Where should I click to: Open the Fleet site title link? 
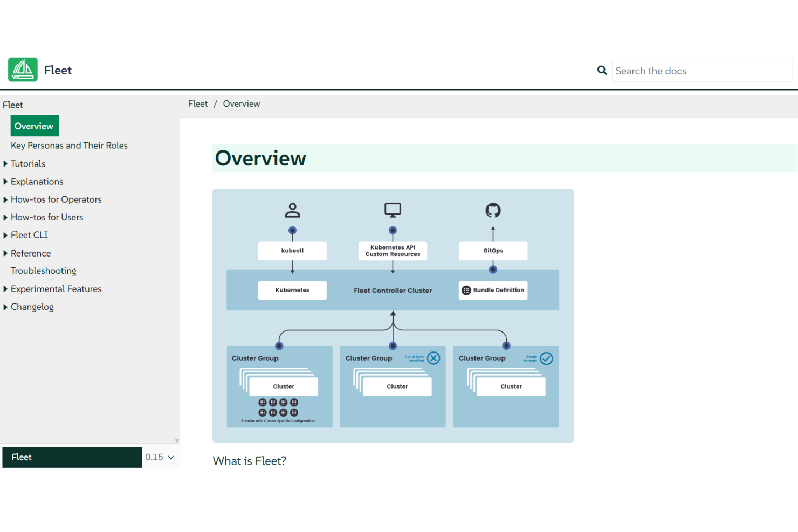58,70
